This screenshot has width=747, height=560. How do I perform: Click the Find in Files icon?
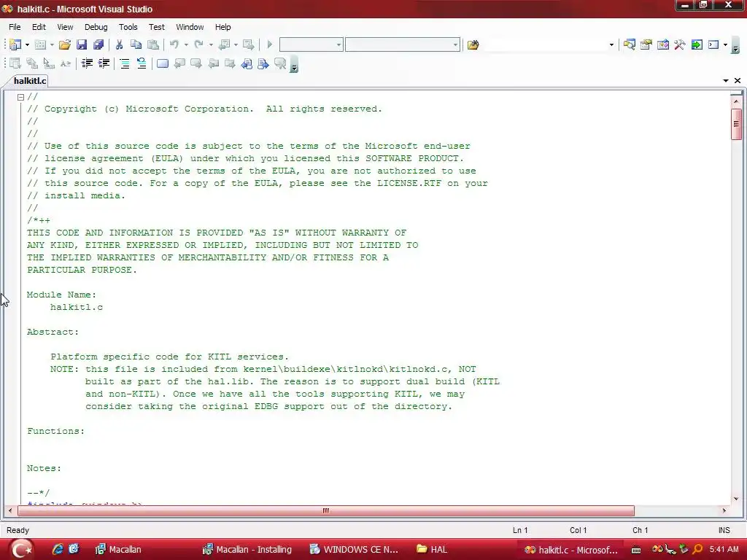[x=473, y=44]
